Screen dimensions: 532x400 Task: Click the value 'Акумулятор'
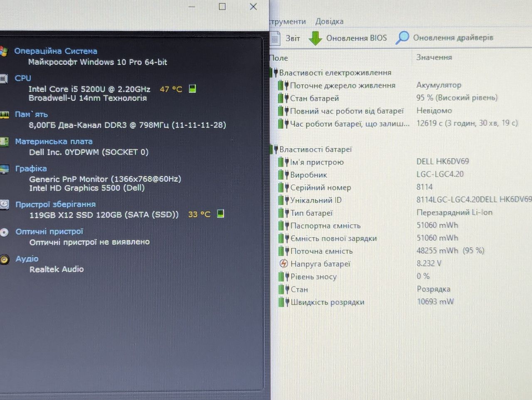click(x=439, y=85)
